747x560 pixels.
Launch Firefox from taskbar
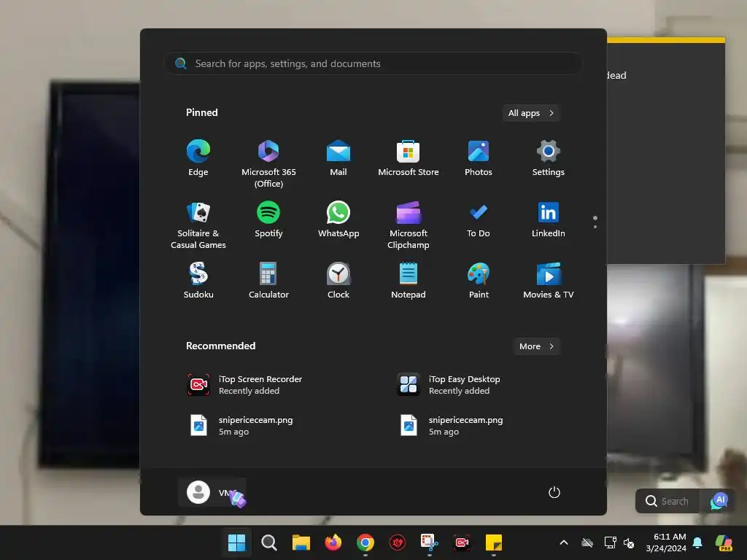point(333,542)
